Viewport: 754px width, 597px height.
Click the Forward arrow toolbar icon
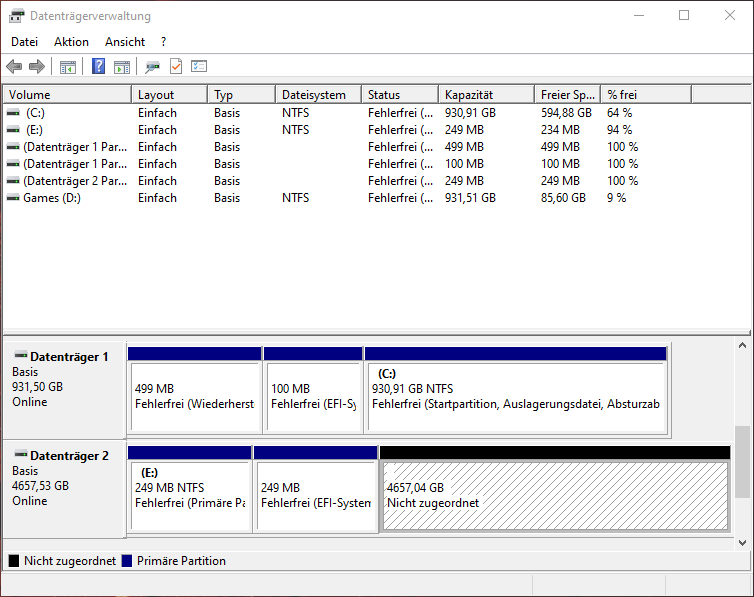pyautogui.click(x=37, y=66)
